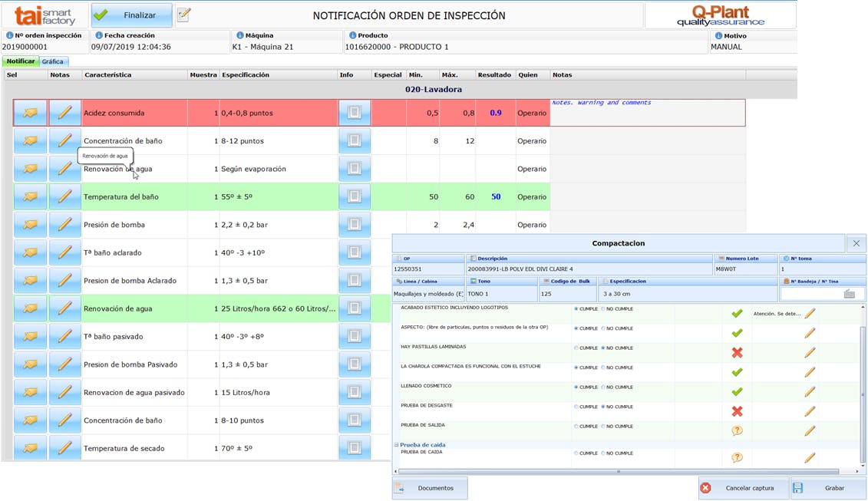The image size is (868, 501).
Task: Click the horizontal scrollbar of the Compactacion list
Action: click(x=619, y=472)
